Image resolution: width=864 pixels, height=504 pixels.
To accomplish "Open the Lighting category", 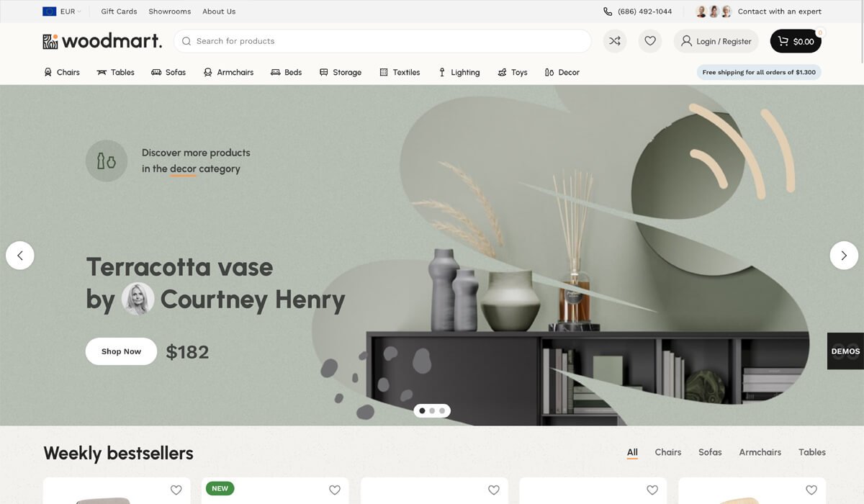I will (x=459, y=72).
